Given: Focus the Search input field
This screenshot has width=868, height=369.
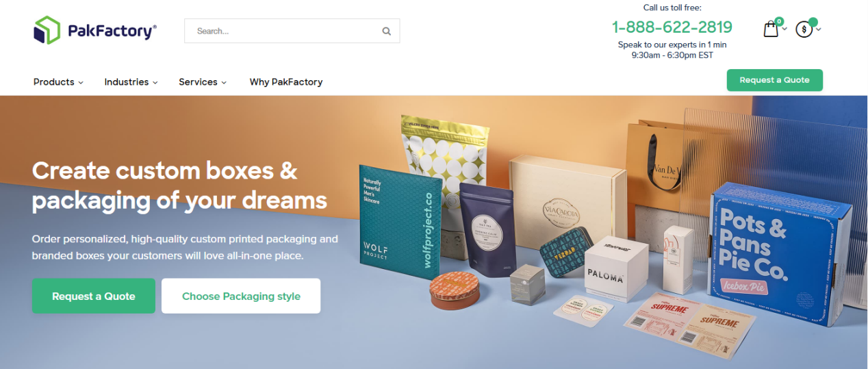Looking at the screenshot, I should click(292, 31).
